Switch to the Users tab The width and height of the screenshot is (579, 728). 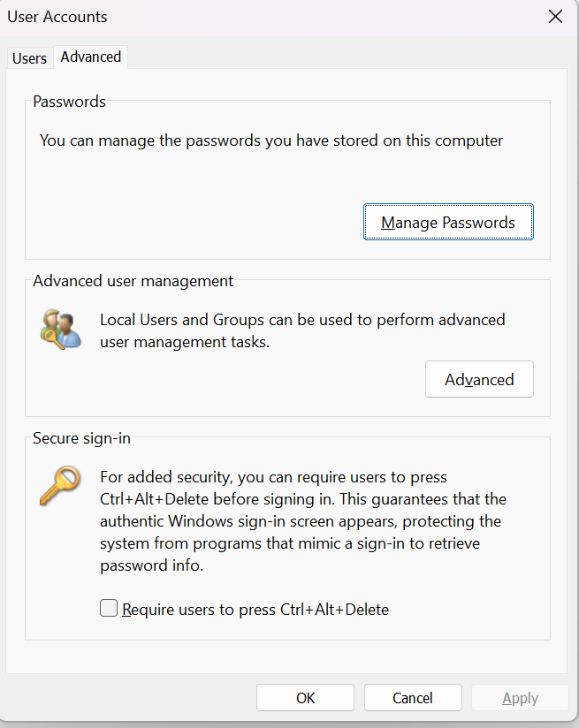click(30, 58)
